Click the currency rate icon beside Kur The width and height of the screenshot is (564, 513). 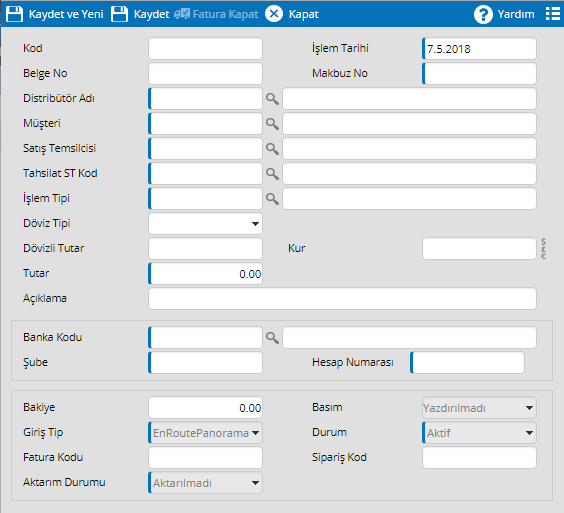click(543, 248)
